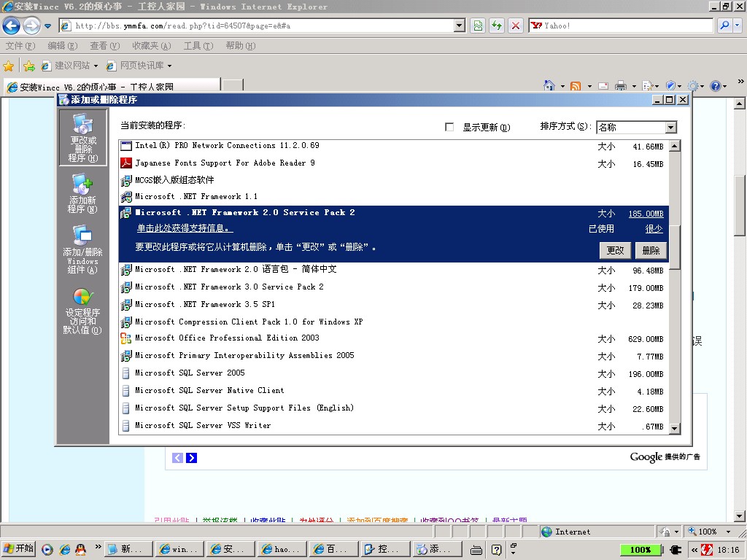
Task: Toggle the Show Updates checkbox
Action: point(449,127)
